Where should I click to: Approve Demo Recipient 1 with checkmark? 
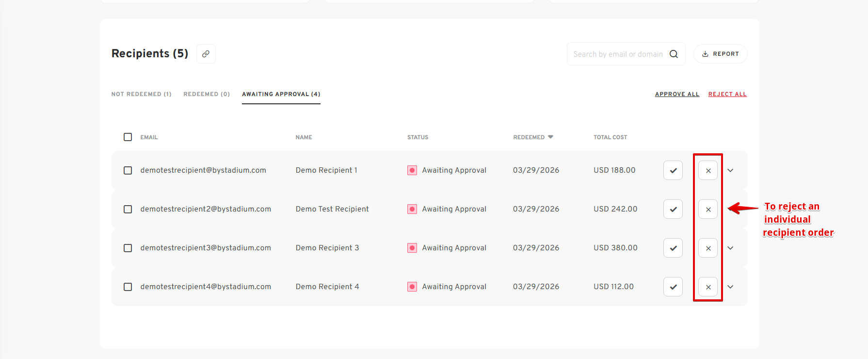tap(673, 170)
